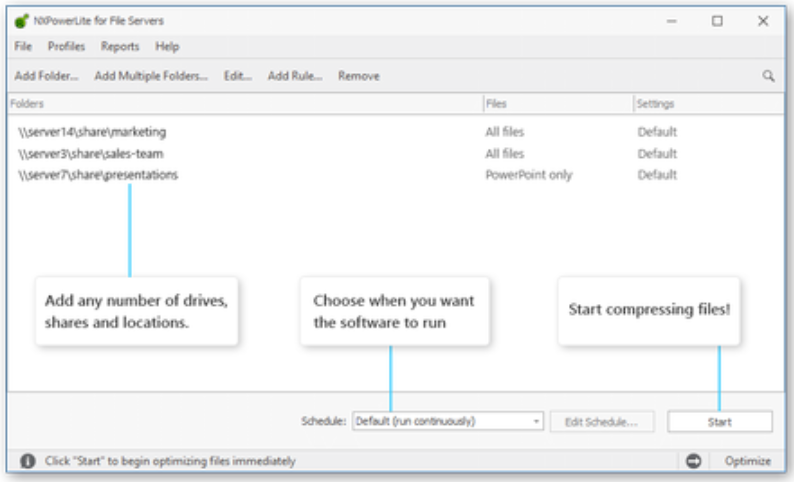Image resolution: width=794 pixels, height=482 pixels.
Task: Click the status message about Start
Action: tap(170, 461)
